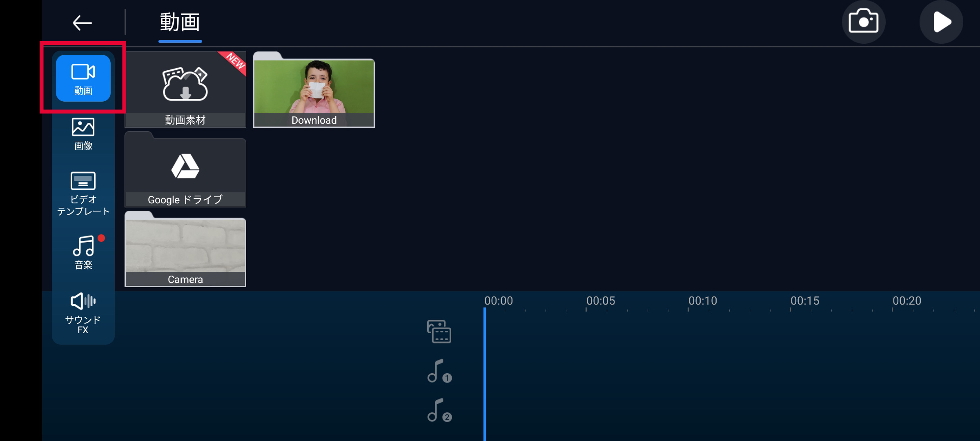Open the 音楽 music library
Image resolution: width=980 pixels, height=441 pixels.
tap(83, 252)
